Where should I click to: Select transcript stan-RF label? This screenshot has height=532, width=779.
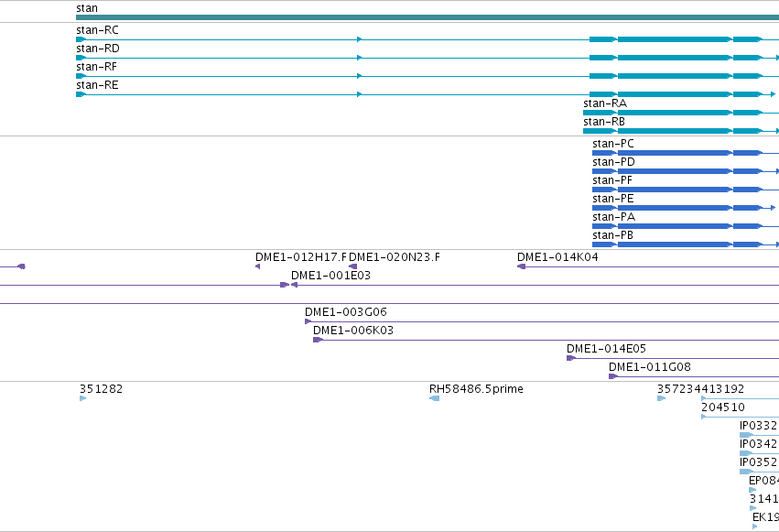[x=97, y=67]
